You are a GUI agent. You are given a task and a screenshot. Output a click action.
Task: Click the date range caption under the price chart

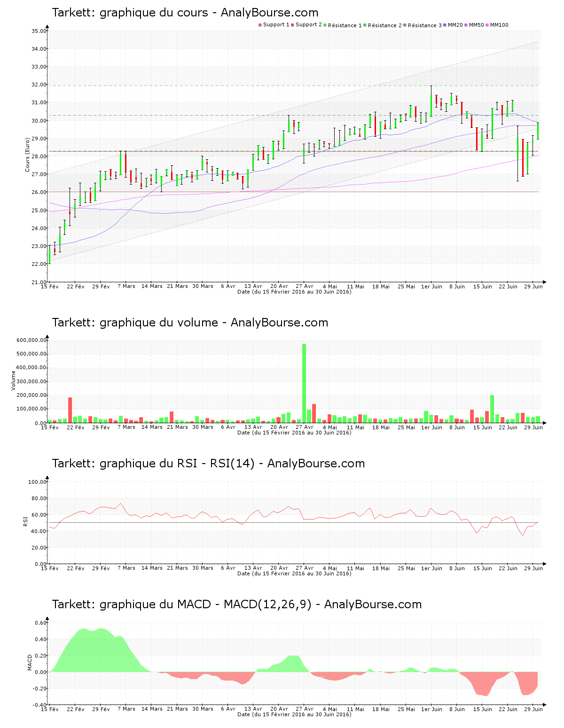[x=294, y=292]
